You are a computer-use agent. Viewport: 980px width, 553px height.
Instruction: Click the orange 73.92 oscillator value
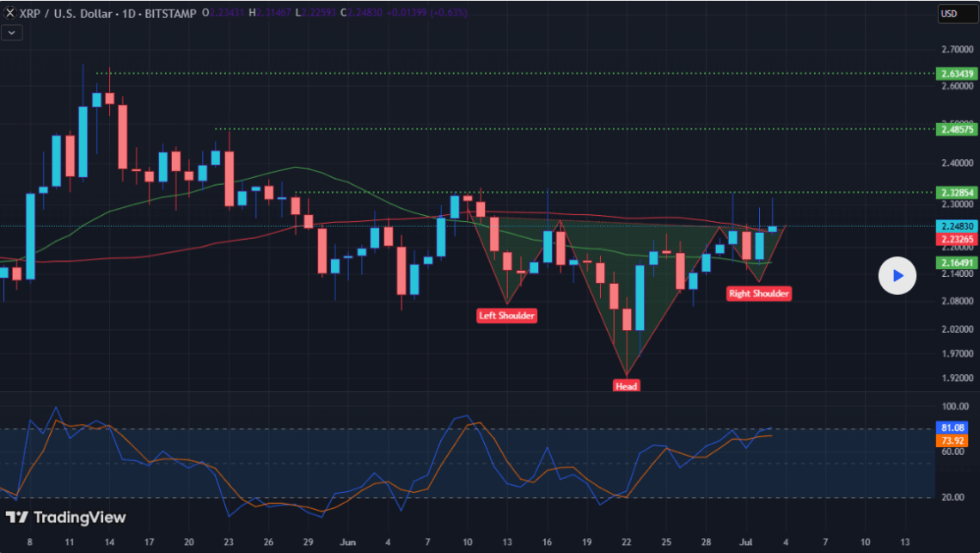click(952, 440)
